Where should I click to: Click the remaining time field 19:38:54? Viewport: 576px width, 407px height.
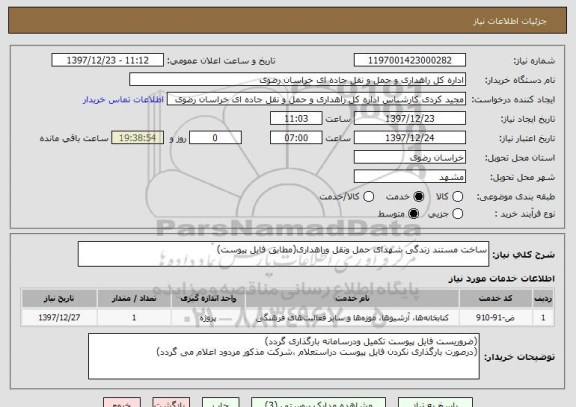(137, 138)
